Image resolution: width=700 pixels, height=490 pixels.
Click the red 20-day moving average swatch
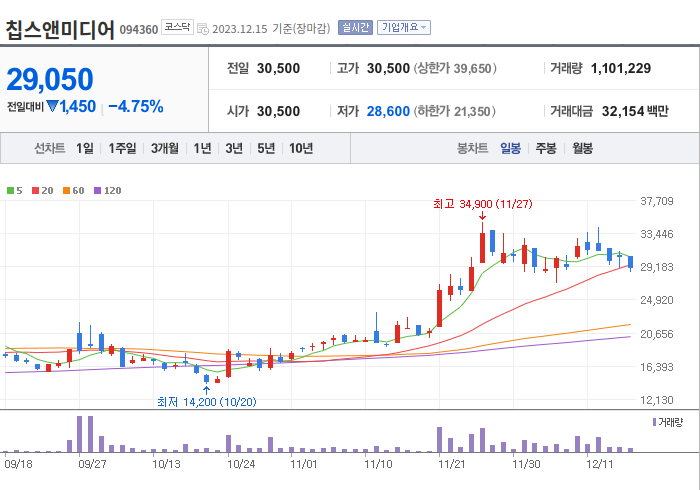35,191
